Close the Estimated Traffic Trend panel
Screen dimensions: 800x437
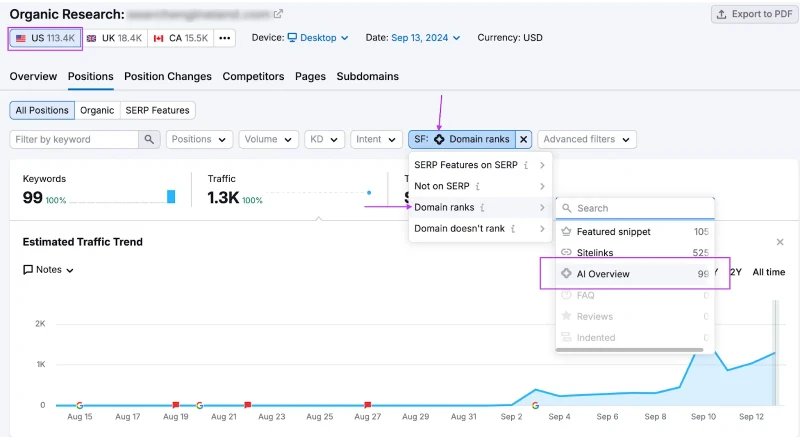(x=780, y=242)
